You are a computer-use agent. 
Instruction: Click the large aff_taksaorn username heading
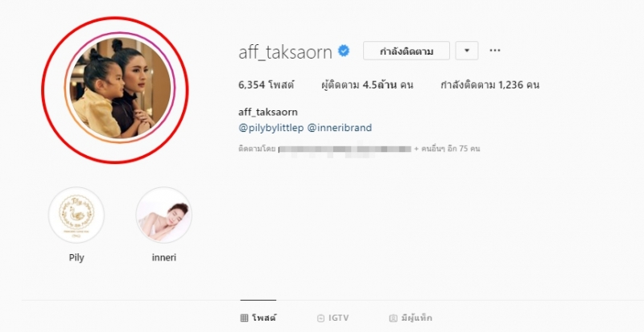click(285, 52)
